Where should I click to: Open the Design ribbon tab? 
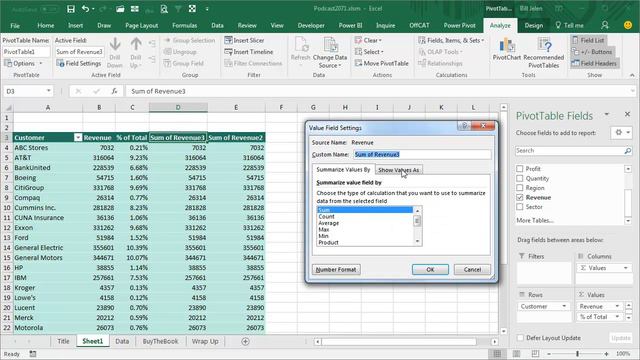click(x=533, y=25)
